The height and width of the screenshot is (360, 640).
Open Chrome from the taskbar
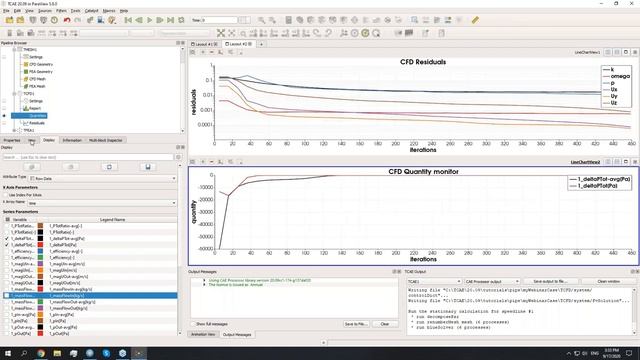coord(41,353)
